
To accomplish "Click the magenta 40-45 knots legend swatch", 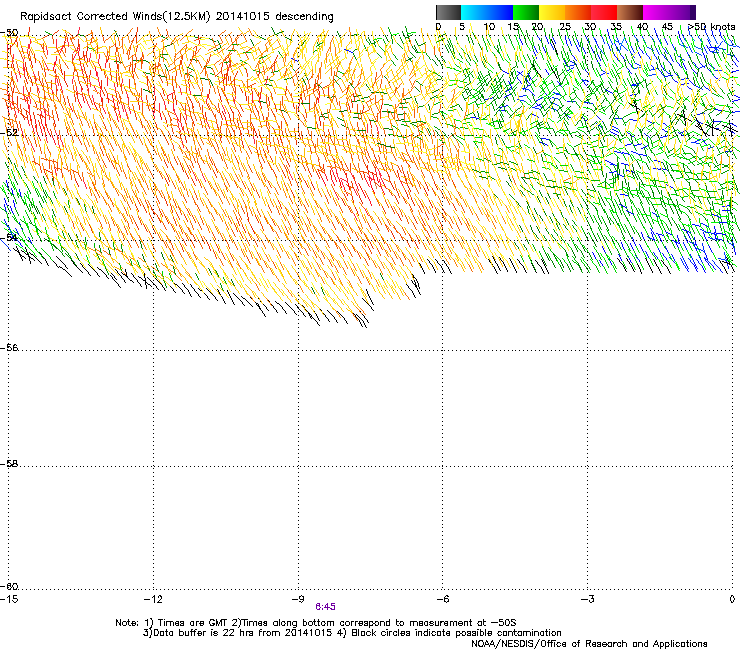I will tap(656, 12).
